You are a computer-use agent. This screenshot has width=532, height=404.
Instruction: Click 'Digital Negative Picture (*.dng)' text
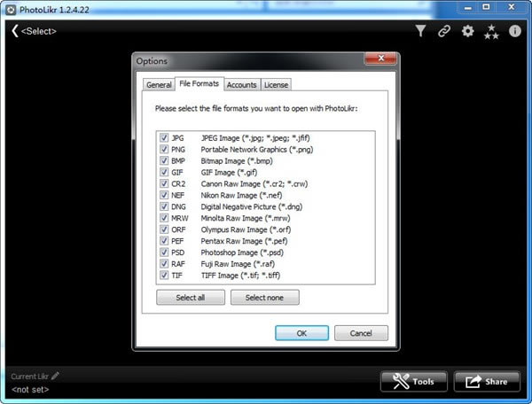pyautogui.click(x=252, y=206)
